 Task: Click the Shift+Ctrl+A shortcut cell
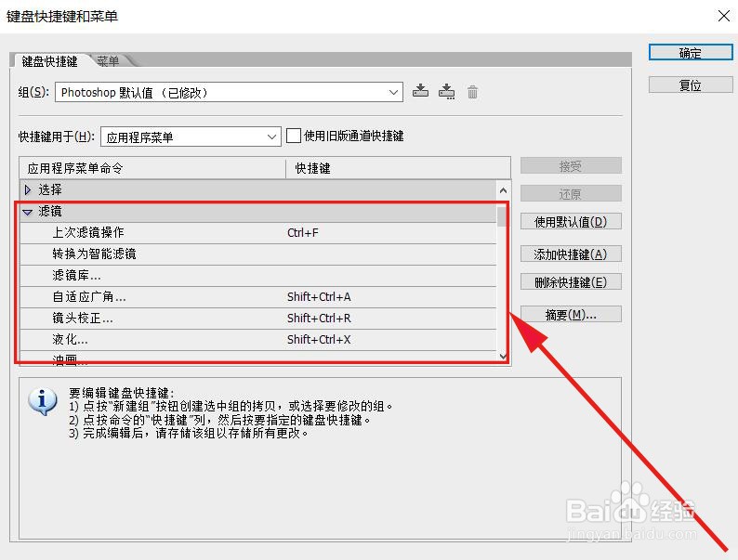pos(319,296)
